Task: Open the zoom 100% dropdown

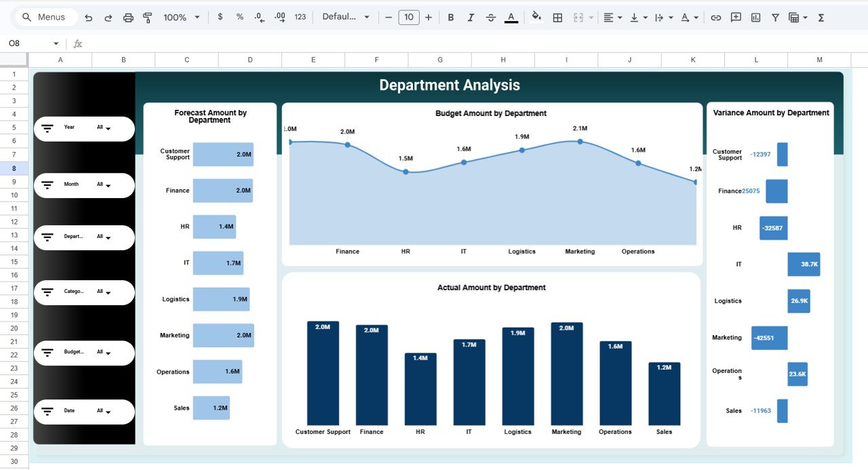Action: coord(181,18)
